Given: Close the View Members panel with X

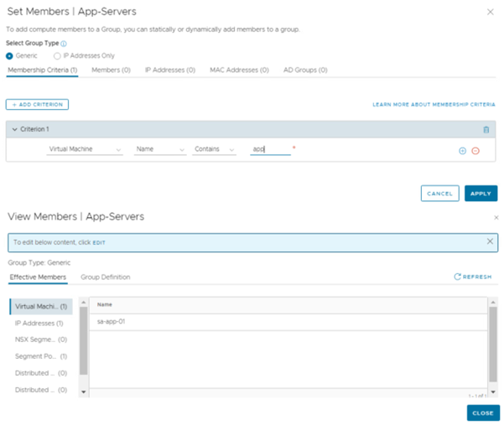Looking at the screenshot, I should click(x=495, y=217).
